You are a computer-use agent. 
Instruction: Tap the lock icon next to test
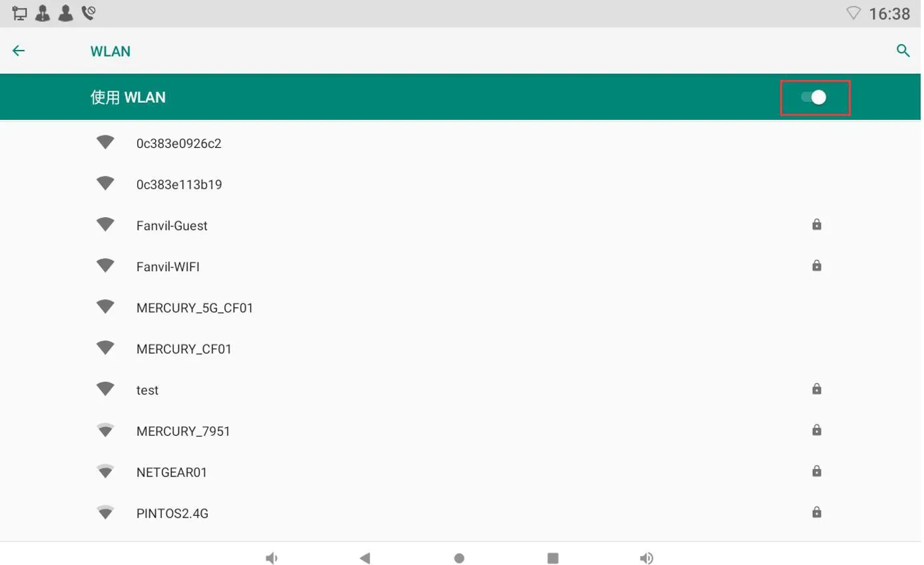click(816, 389)
